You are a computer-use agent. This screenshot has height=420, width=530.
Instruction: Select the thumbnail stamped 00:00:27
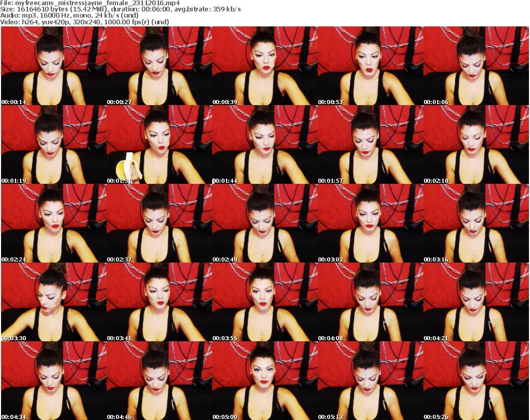159,66
